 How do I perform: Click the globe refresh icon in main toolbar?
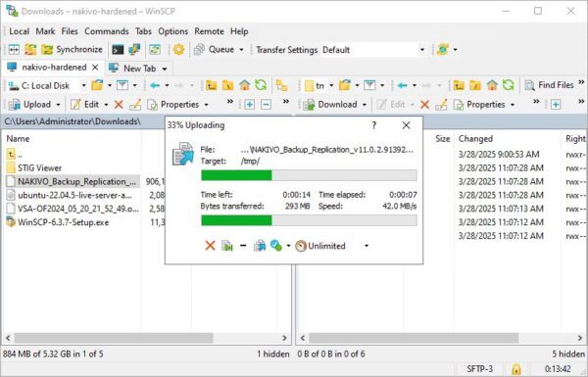tap(443, 50)
